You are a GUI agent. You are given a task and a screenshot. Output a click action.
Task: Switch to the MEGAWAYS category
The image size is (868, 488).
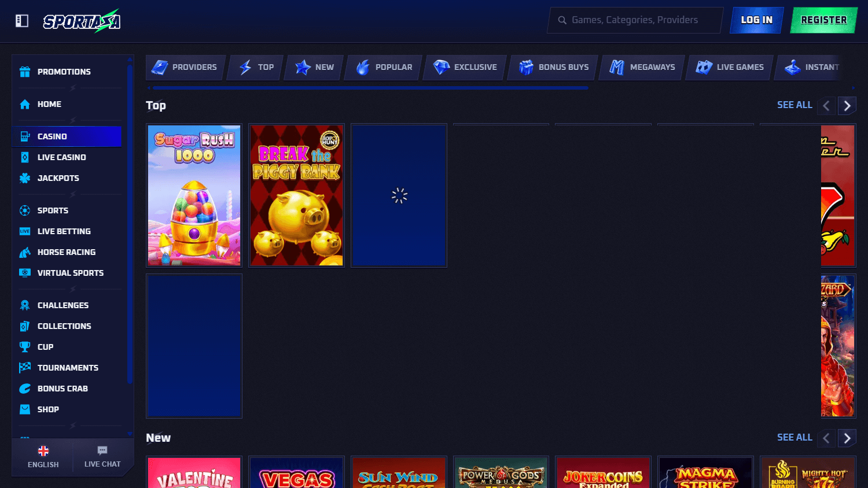641,67
